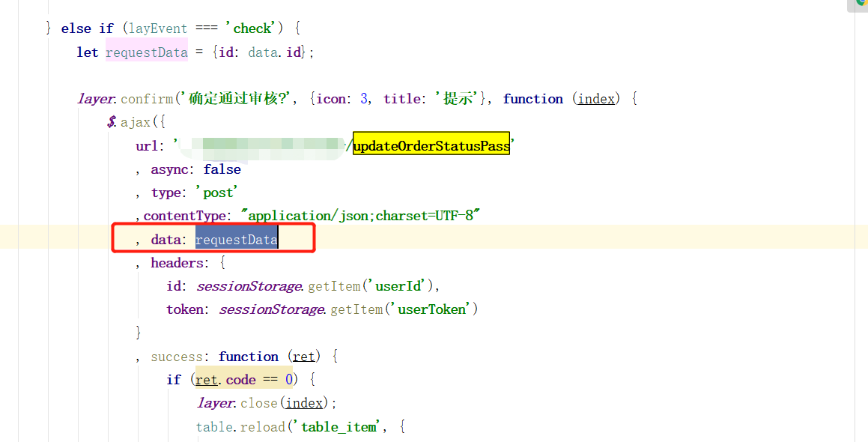Click the "application/json;charset=UTF-8" string
The height and width of the screenshot is (442, 868).
pos(360,216)
